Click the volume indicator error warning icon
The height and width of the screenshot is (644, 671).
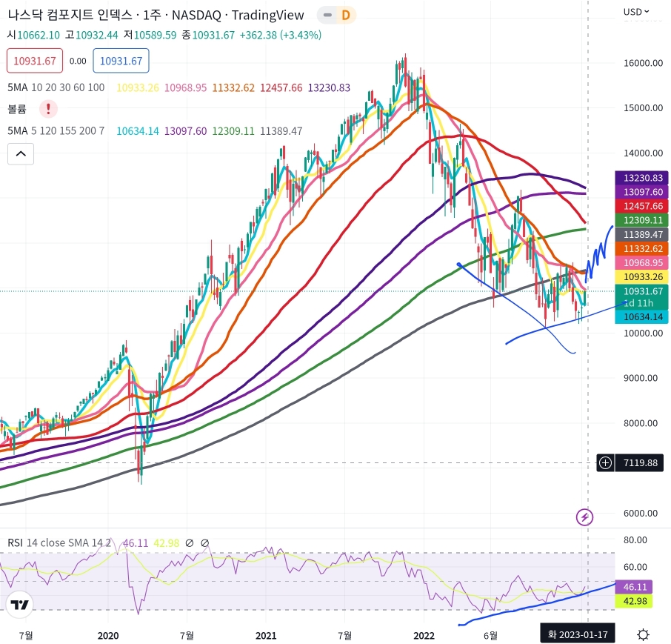click(48, 109)
